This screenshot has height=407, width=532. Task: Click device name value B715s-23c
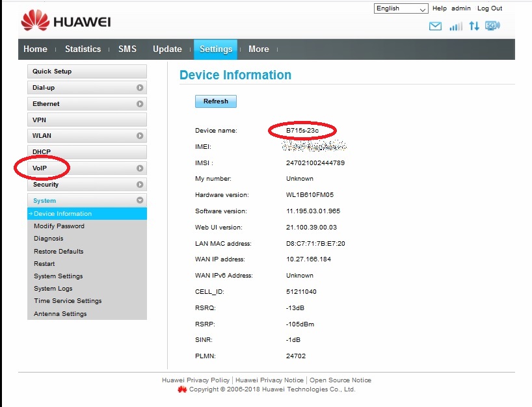pos(302,131)
